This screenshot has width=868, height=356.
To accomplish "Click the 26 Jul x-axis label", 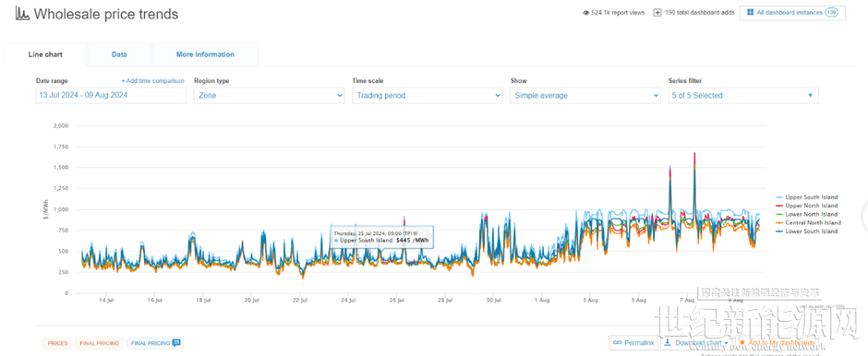I will click(397, 301).
